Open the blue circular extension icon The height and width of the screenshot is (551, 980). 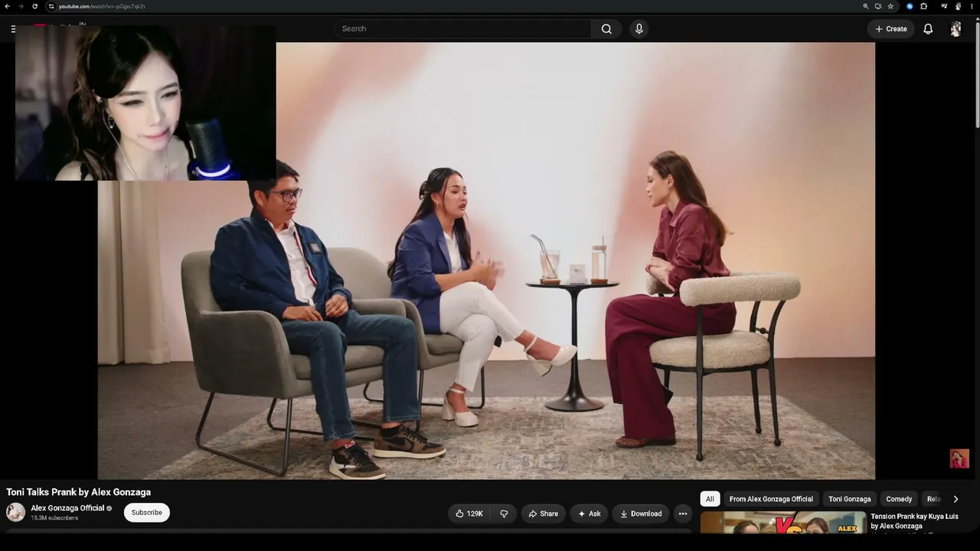tap(910, 6)
